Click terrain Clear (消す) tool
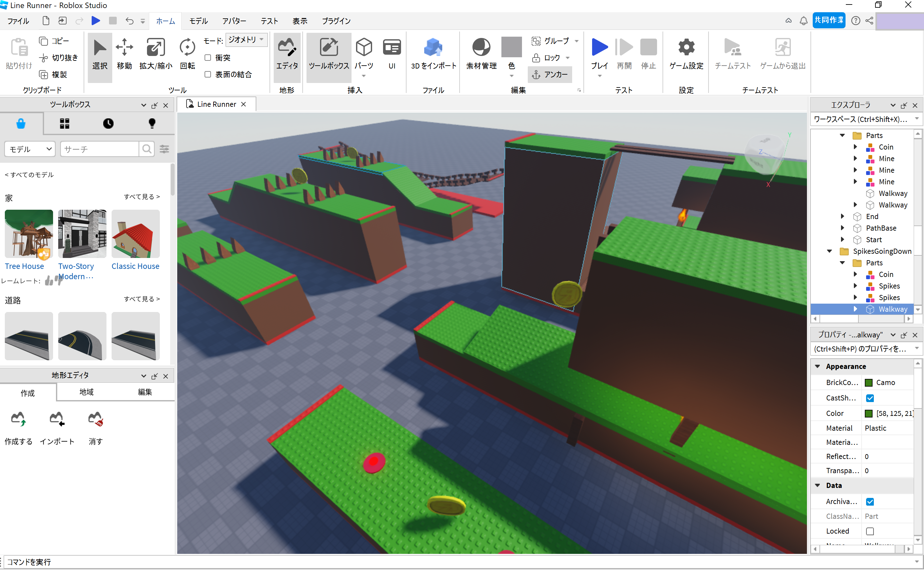 point(96,428)
